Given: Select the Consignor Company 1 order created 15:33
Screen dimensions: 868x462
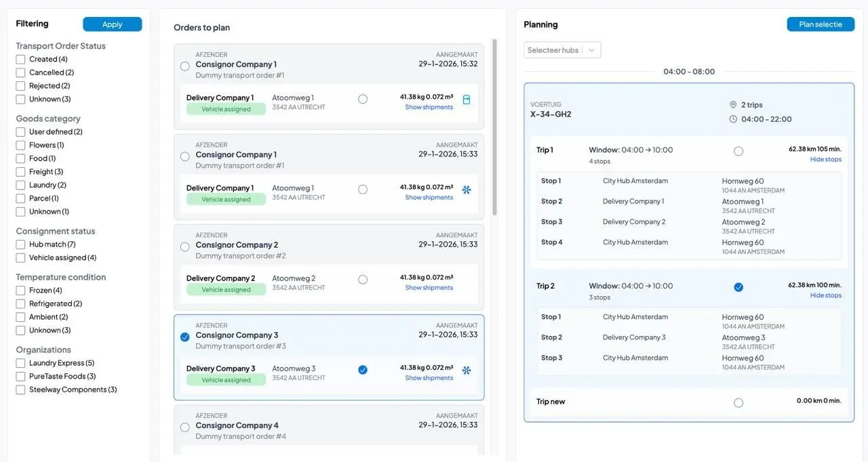Looking at the screenshot, I should tap(185, 156).
